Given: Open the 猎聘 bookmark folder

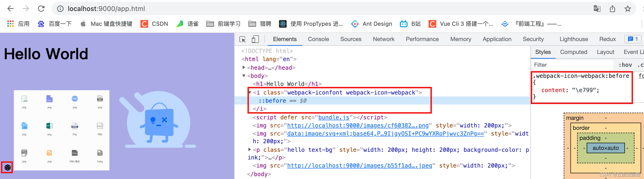Looking at the screenshot, I should click(x=260, y=24).
